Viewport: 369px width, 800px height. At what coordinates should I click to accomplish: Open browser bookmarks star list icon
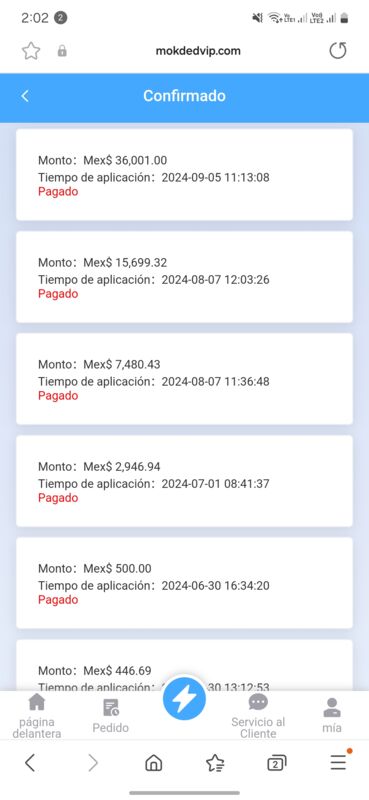coord(215,763)
